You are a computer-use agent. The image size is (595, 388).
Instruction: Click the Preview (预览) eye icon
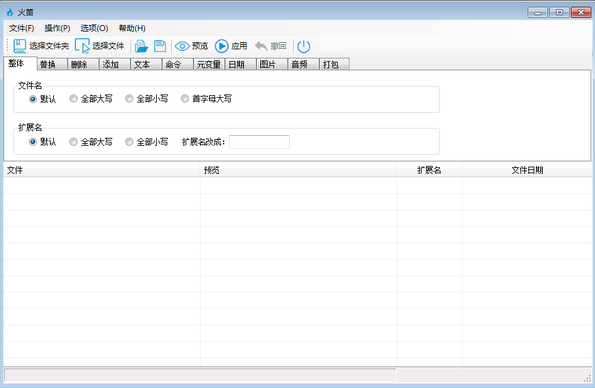[x=182, y=46]
